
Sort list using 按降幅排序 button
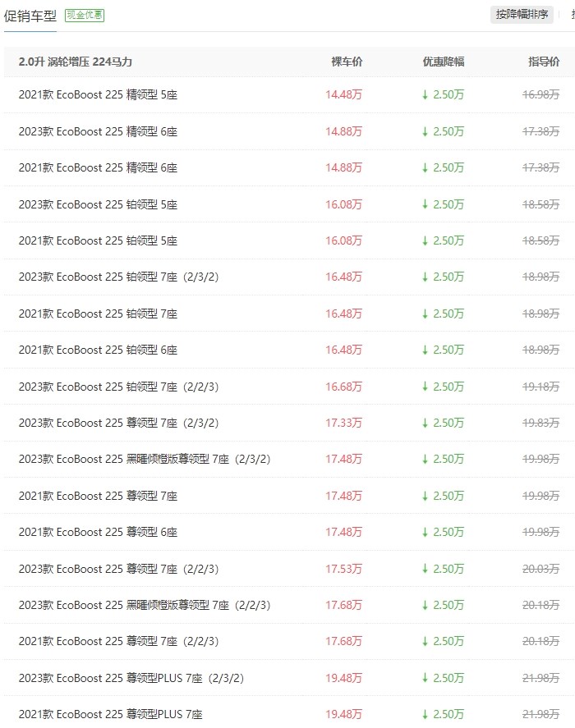pyautogui.click(x=522, y=15)
